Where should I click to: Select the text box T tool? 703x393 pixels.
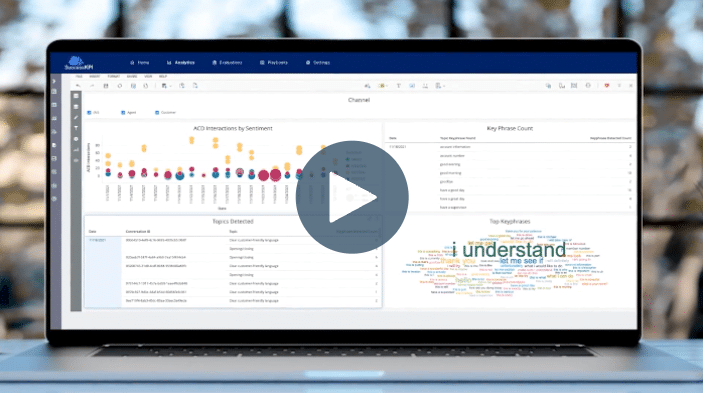pyautogui.click(x=398, y=86)
